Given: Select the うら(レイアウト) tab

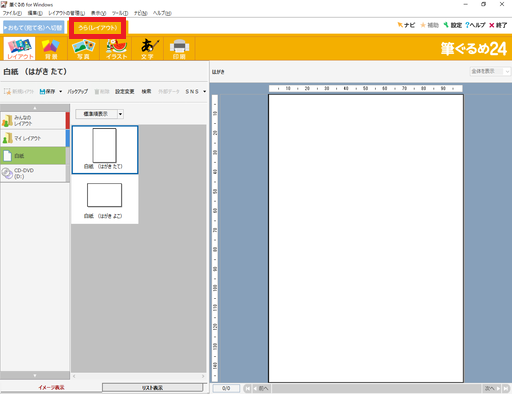Looking at the screenshot, I should (x=98, y=28).
